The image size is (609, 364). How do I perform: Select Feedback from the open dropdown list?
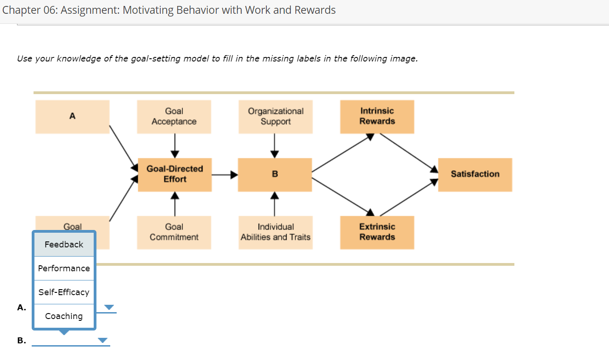pos(63,244)
